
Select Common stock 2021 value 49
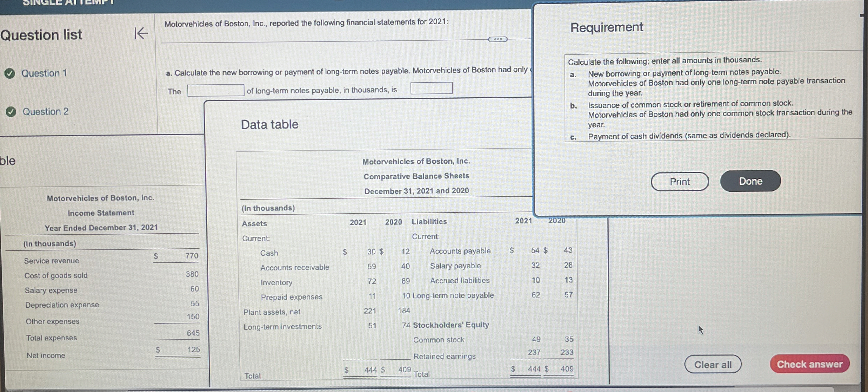coord(536,339)
